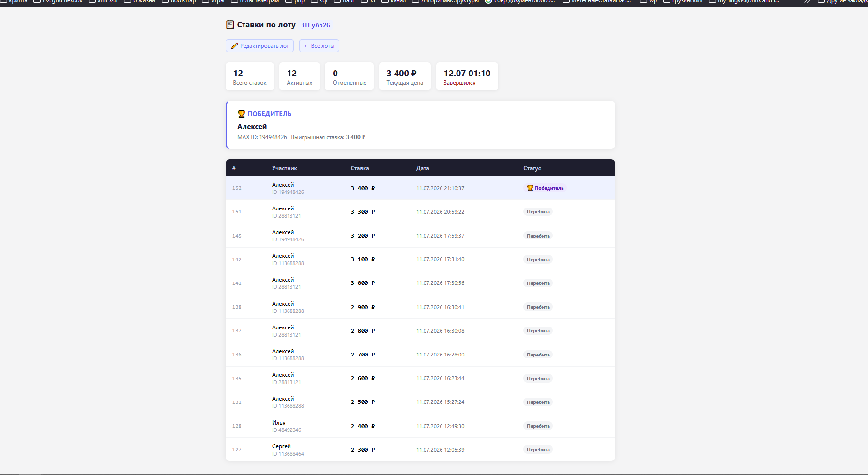The image size is (868, 475).
Task: Click row number 145
Action: click(237, 236)
